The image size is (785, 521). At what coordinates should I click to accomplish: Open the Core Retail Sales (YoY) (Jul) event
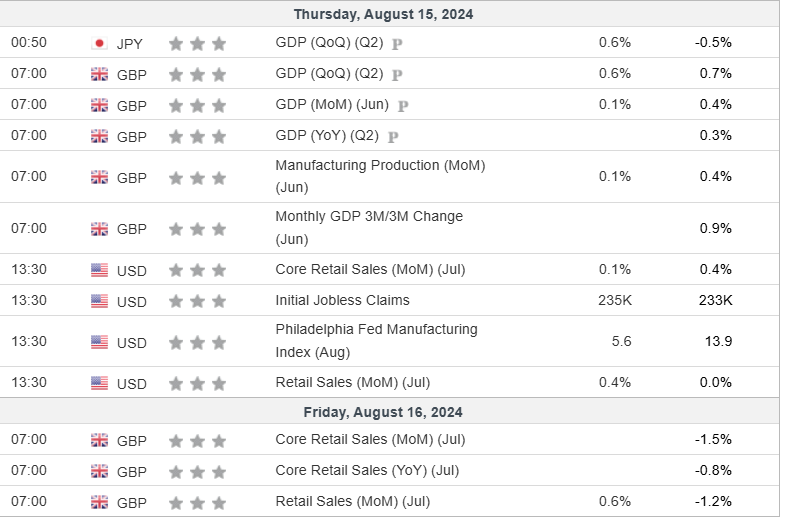point(367,470)
